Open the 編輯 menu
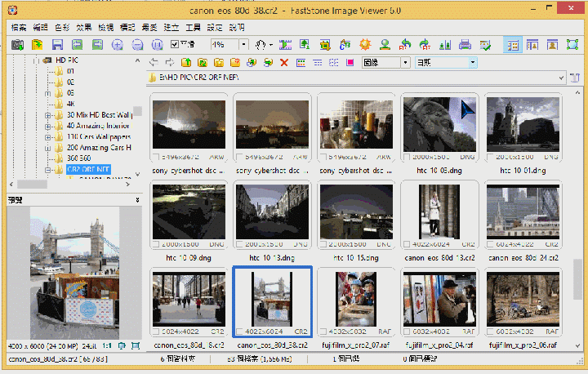The height and width of the screenshot is (374, 588). [41, 28]
